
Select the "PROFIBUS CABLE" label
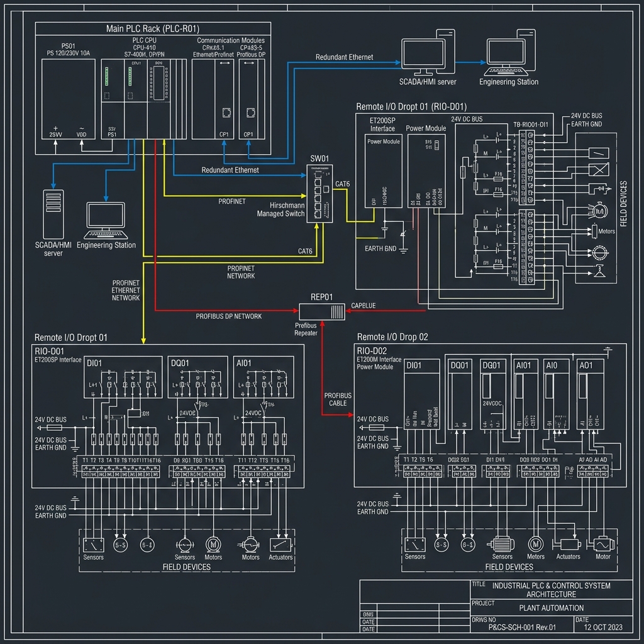(x=338, y=399)
